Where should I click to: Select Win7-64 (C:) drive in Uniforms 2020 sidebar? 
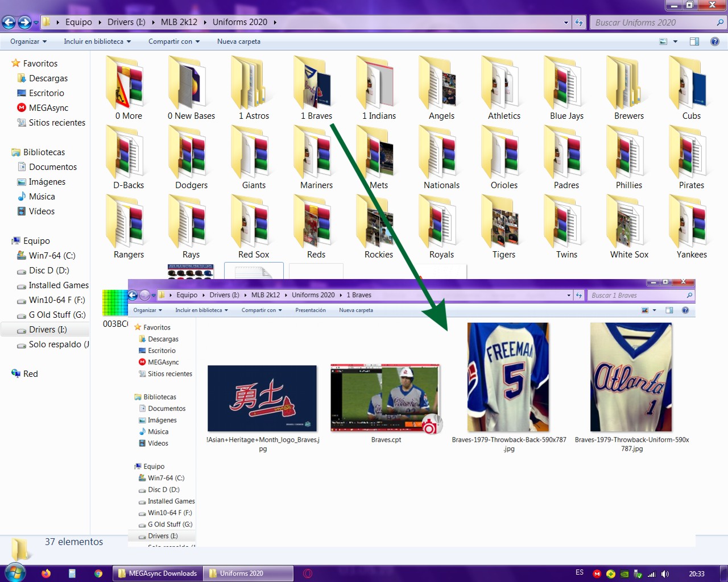[52, 256]
